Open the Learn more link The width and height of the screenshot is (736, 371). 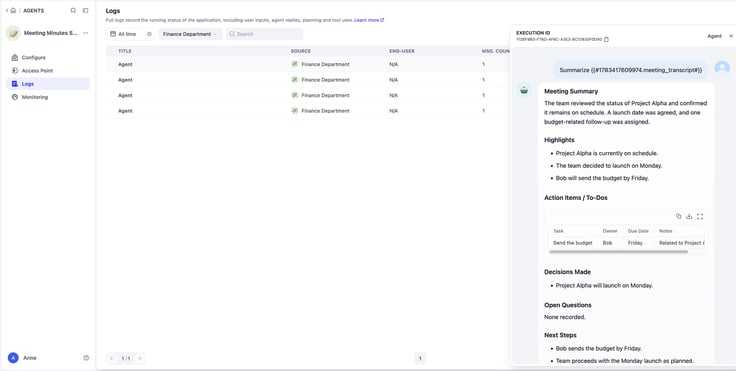pyautogui.click(x=369, y=20)
